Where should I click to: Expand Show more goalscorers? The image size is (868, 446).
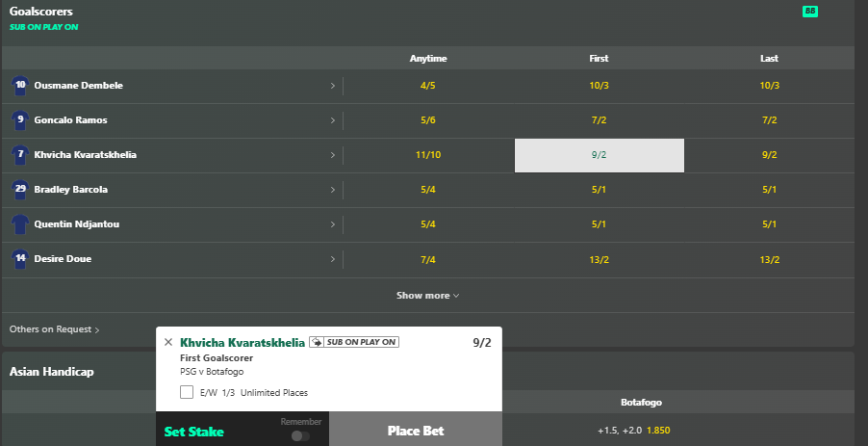pos(428,296)
